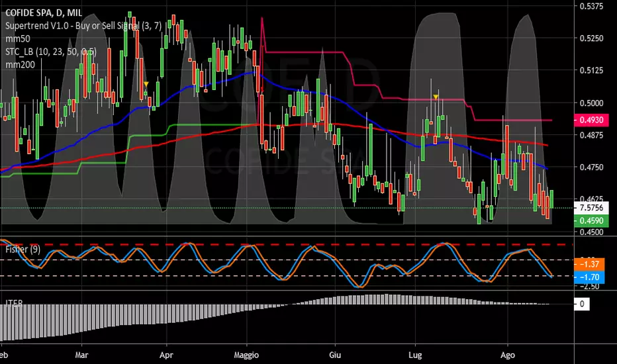The image size is (617, 364).
Task: Click the white 7.5756 STC value label
Action: click(x=593, y=208)
